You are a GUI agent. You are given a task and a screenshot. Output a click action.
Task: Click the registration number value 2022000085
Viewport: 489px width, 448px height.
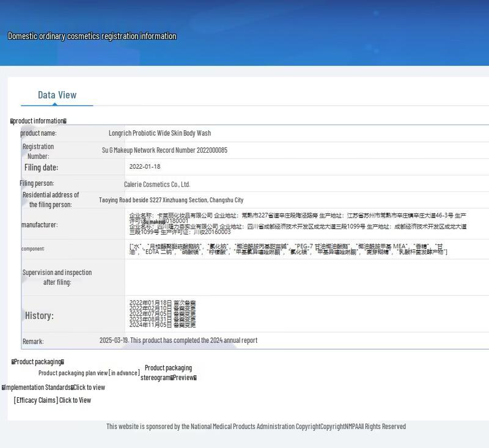tap(164, 150)
